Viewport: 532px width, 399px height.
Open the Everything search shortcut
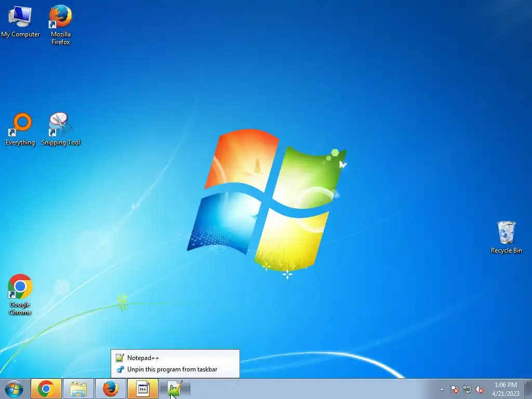tap(20, 129)
